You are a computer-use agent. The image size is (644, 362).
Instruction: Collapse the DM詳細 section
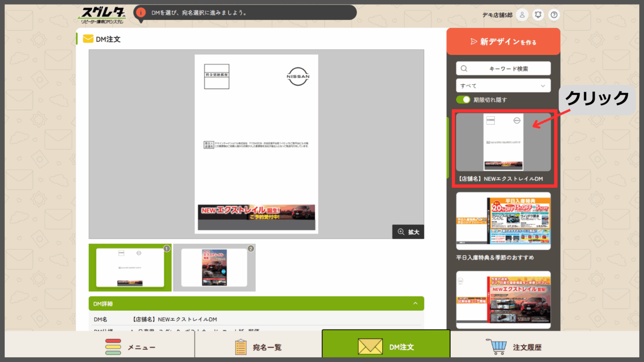[415, 304]
